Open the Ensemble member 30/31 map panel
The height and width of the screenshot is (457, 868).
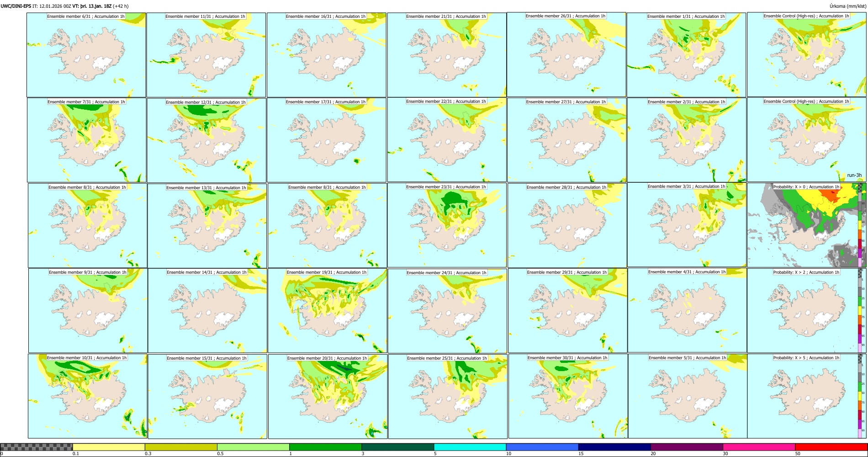click(568, 396)
